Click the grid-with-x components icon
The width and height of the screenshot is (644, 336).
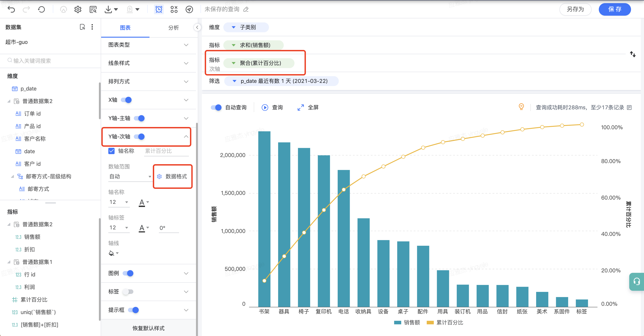click(174, 9)
